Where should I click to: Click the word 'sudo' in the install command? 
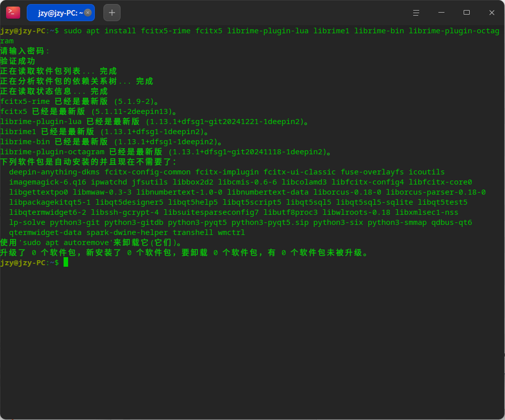coord(73,31)
